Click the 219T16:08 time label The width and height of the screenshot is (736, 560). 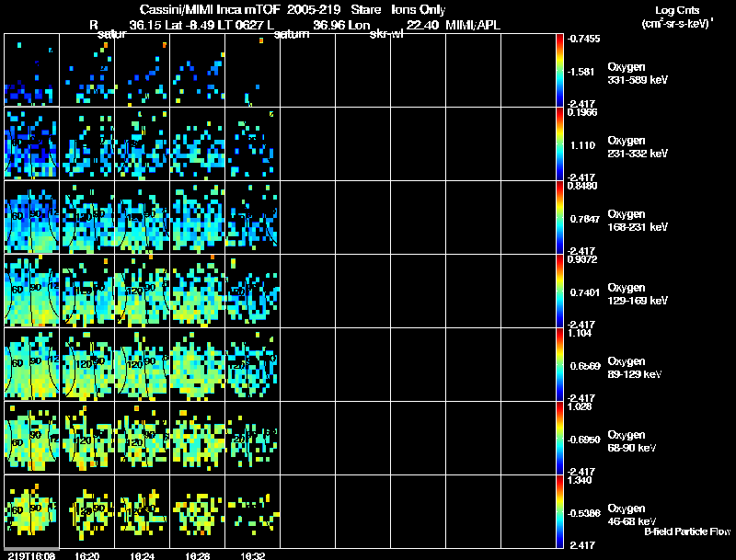tap(29, 555)
